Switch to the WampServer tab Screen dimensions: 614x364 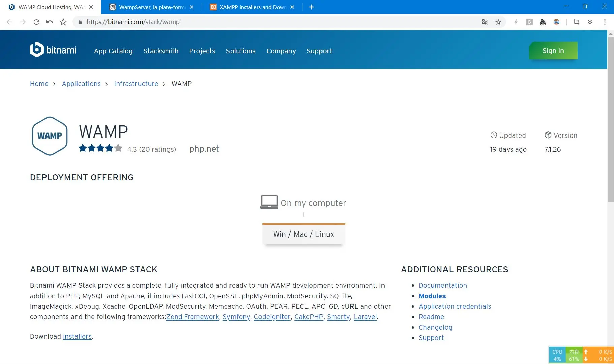151,7
